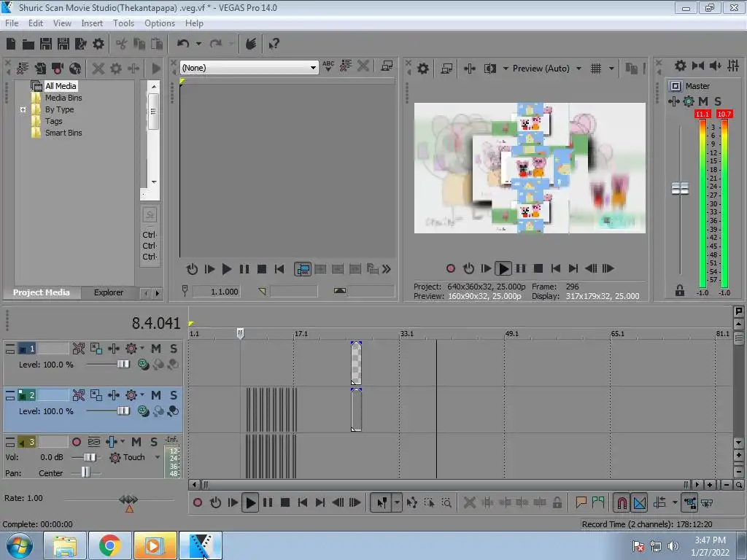Toggle Lock Envelopes to Events button
The width and height of the screenshot is (747, 560).
click(689, 502)
